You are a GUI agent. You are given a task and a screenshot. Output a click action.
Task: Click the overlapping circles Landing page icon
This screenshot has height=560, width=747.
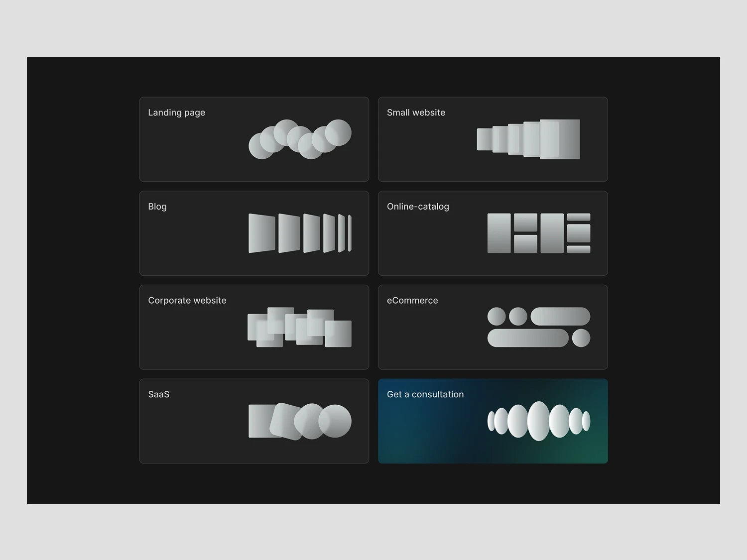[300, 139]
